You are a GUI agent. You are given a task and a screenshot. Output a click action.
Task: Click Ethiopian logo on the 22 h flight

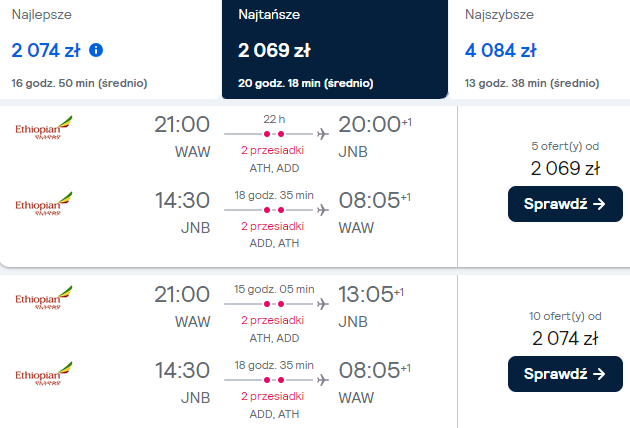44,130
